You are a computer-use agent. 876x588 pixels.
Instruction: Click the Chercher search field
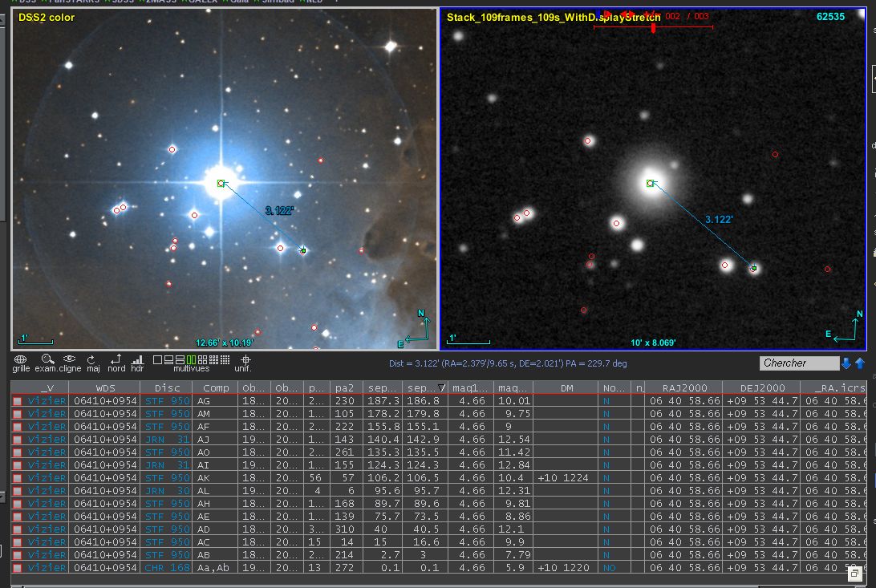click(798, 363)
